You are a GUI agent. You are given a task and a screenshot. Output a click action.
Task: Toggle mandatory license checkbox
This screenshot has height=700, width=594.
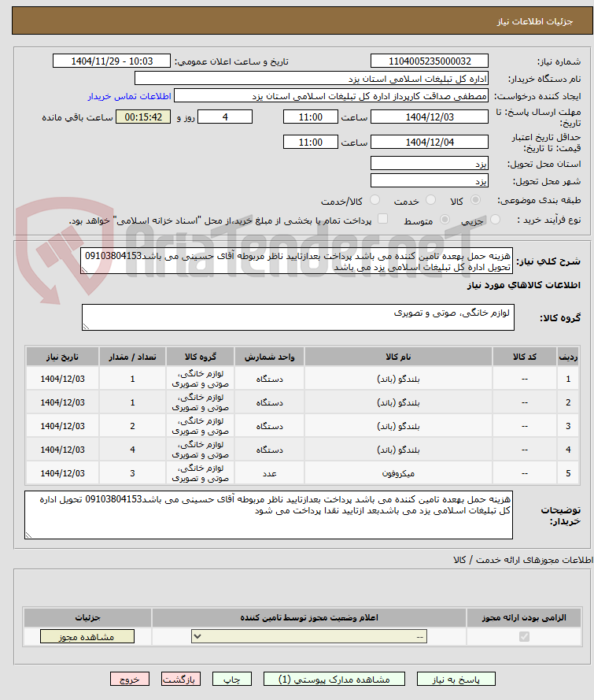[x=525, y=636]
